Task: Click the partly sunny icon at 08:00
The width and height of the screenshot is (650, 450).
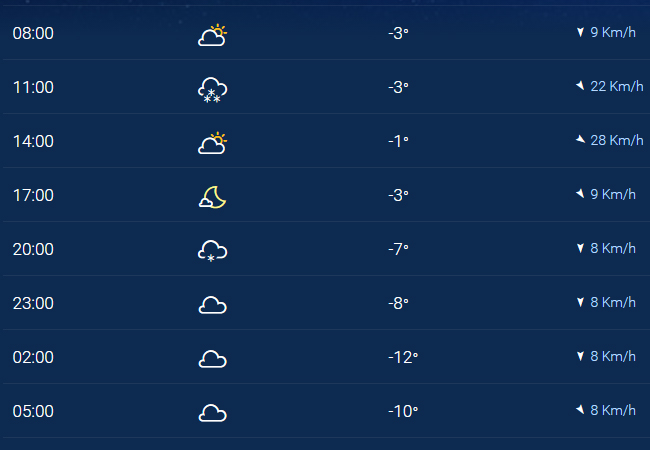Action: [213, 35]
